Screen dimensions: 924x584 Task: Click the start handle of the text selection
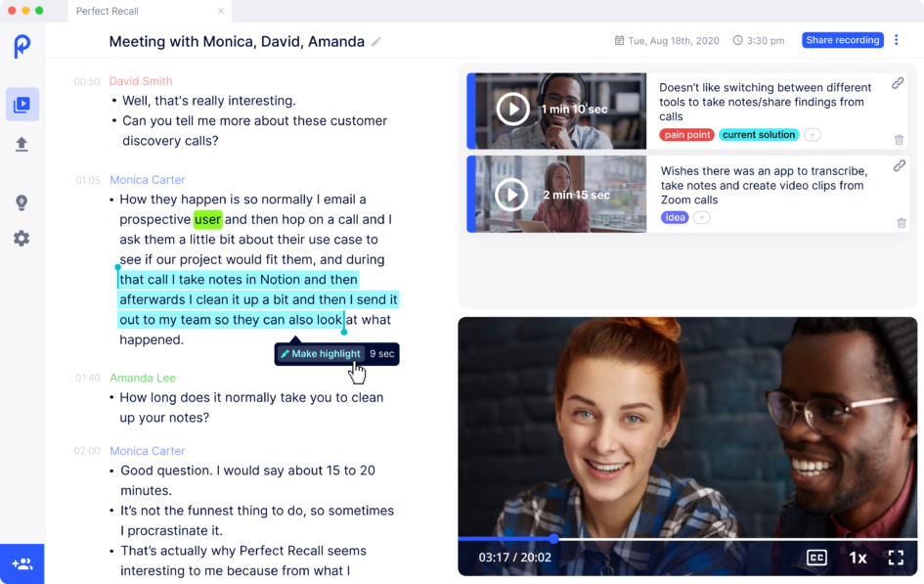pos(118,269)
